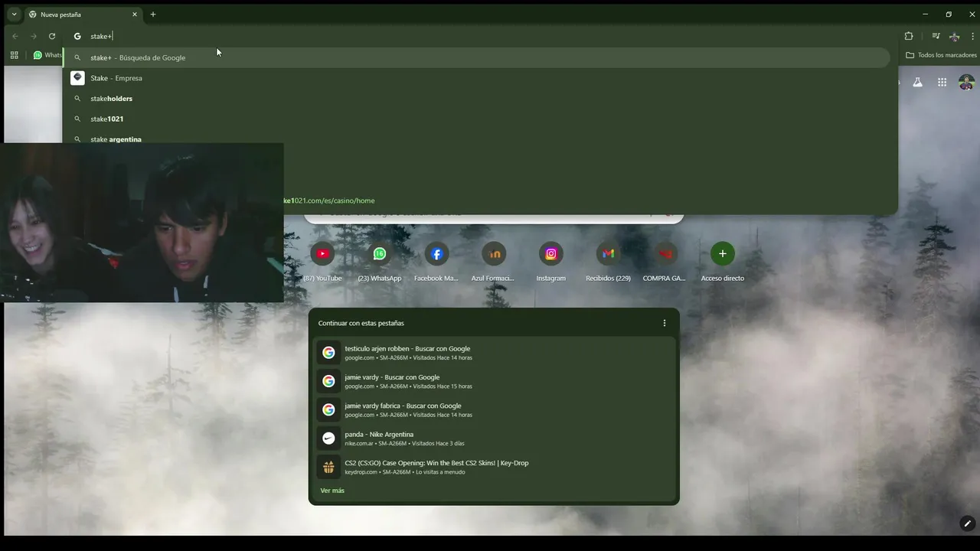Open a new tab with plus button
The width and height of the screenshot is (980, 551).
point(152,15)
